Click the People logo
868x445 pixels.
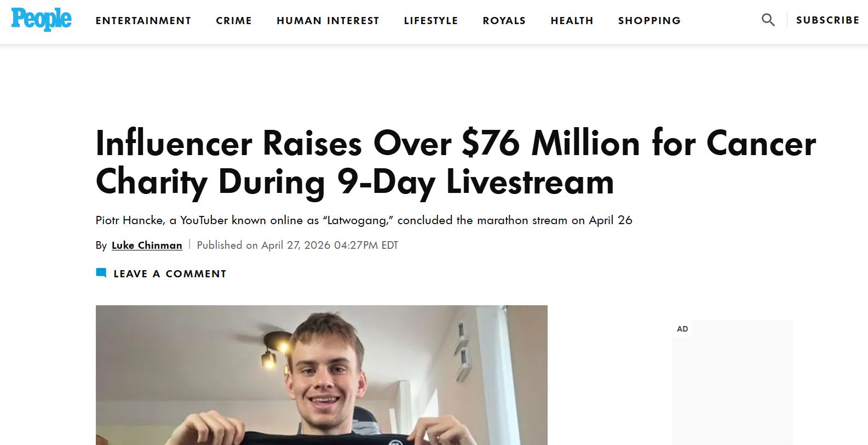coord(41,19)
